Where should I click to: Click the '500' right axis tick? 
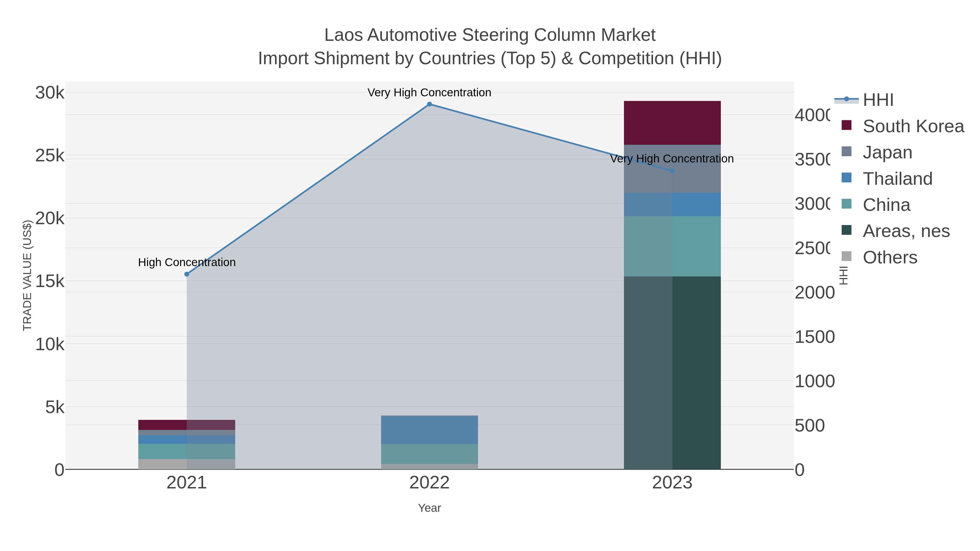(x=810, y=426)
